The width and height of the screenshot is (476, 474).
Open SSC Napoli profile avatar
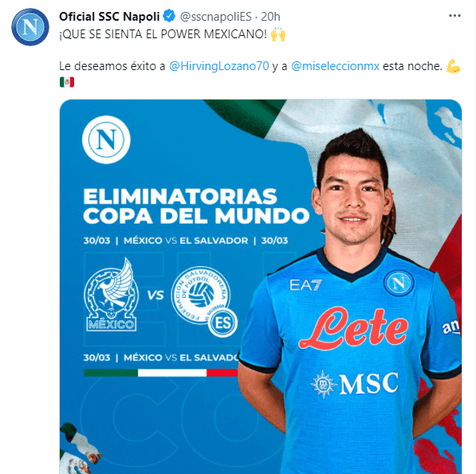30,27
